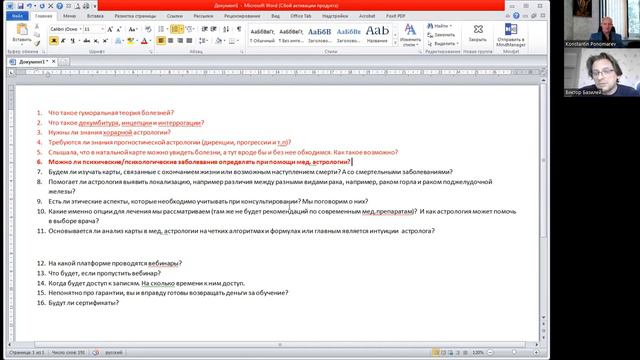Image resolution: width=640 pixels, height=360 pixels.
Task: Switch to the Ссылки ribbon tab
Action: coord(175,16)
